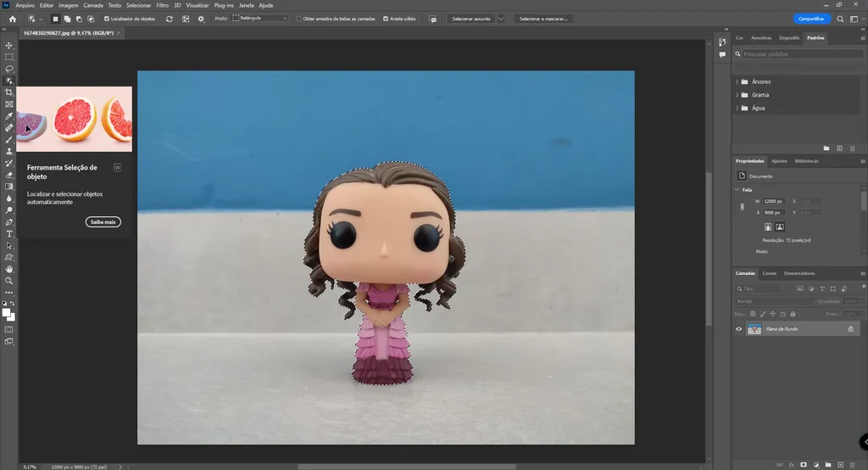Switch to the Canais tab
Viewport: 868px width, 470px height.
[769, 273]
